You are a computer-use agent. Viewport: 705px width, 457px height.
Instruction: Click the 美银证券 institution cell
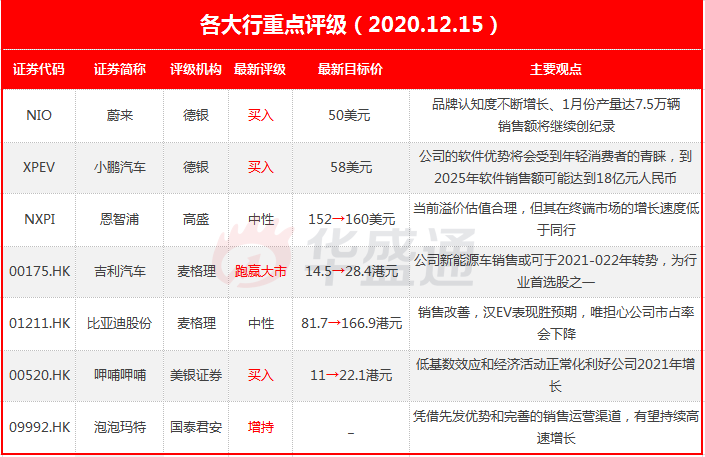pos(196,375)
